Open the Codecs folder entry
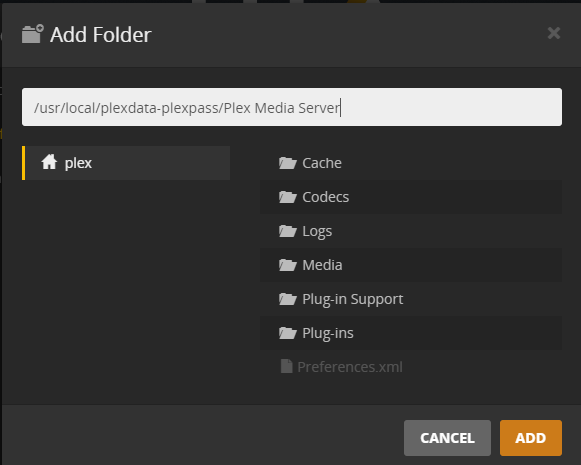Viewport: 581px width, 465px height. coord(411,197)
